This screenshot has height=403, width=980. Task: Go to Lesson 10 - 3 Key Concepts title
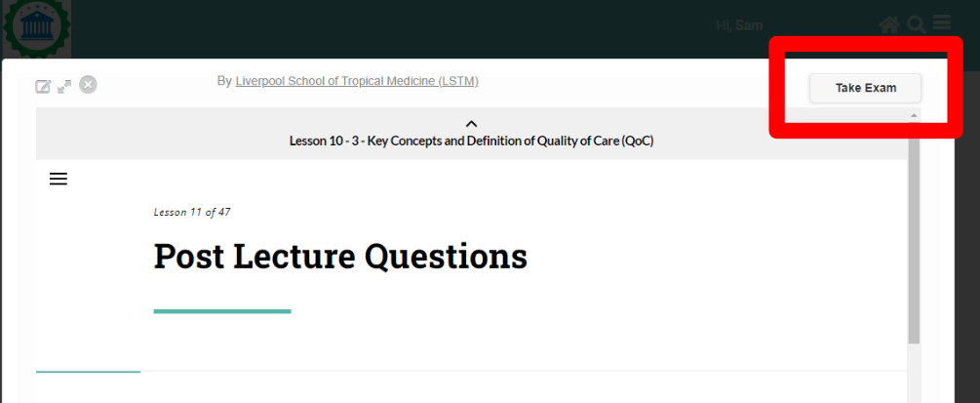pos(471,141)
